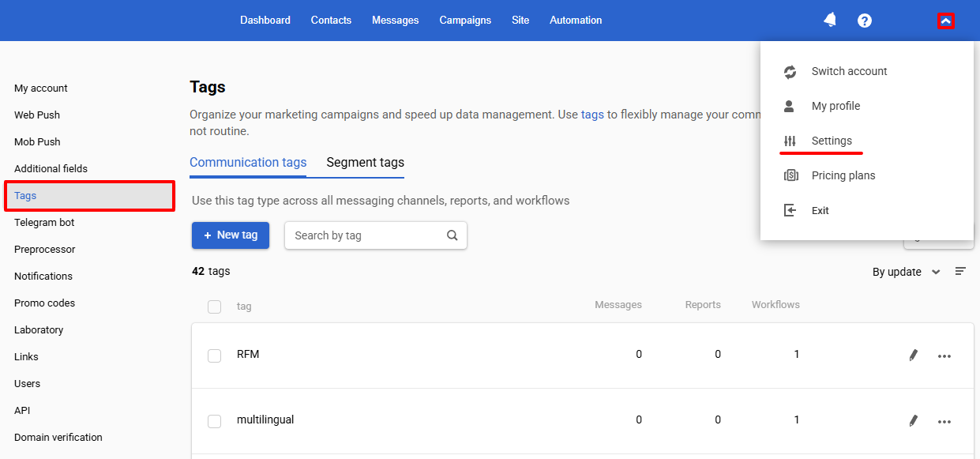Open Domain verification in sidebar
Viewport: 980px width, 459px height.
click(58, 438)
